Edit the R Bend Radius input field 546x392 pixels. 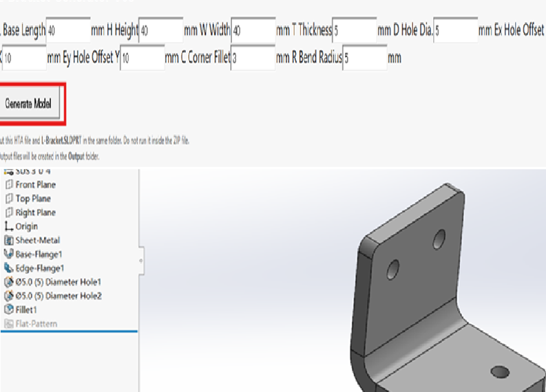tap(365, 58)
